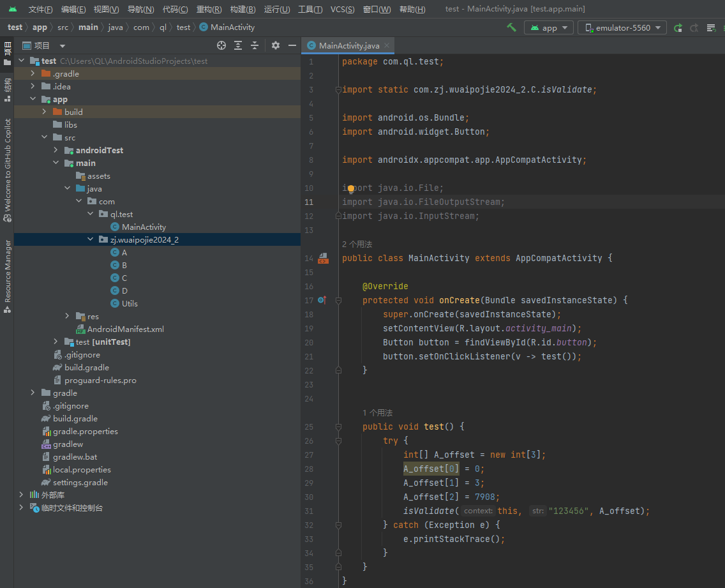This screenshot has height=588, width=725.
Task: Toggle the 项目 side tool window button
Action: click(8, 53)
